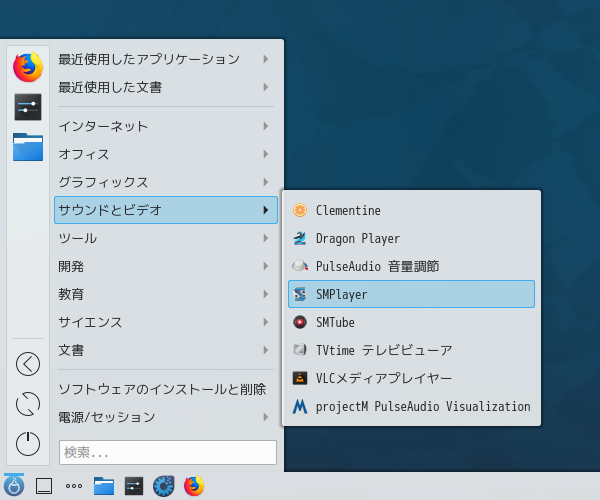This screenshot has height=500, width=600.
Task: Open the file manager from the taskbar
Action: pos(104,486)
